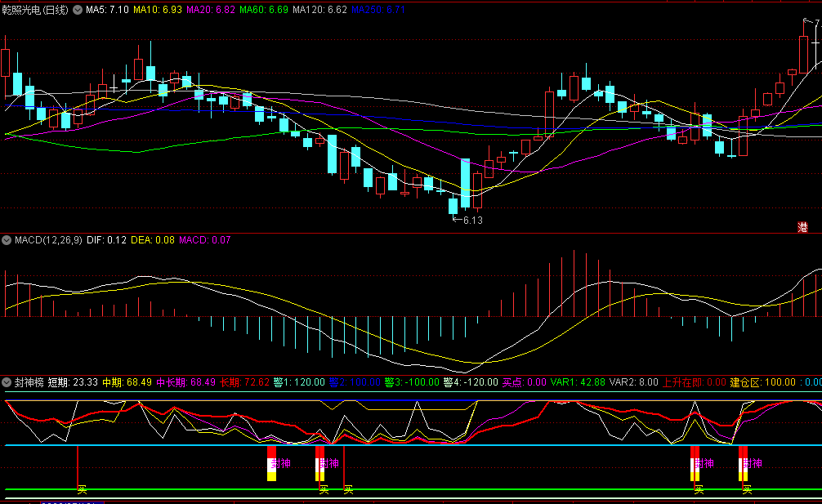Click the MA10: 6.93 label
Screen dimensions: 822x504
tap(157, 10)
